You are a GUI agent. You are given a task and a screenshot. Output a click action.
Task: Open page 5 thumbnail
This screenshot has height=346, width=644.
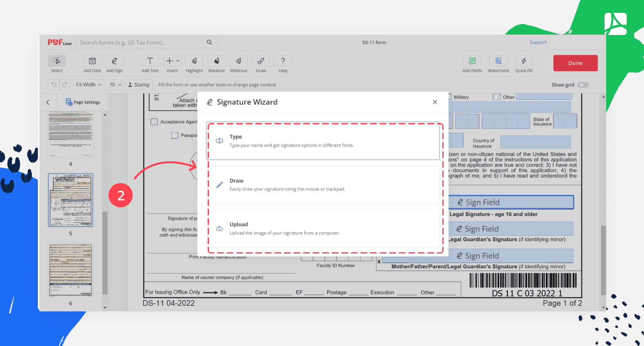pos(70,200)
